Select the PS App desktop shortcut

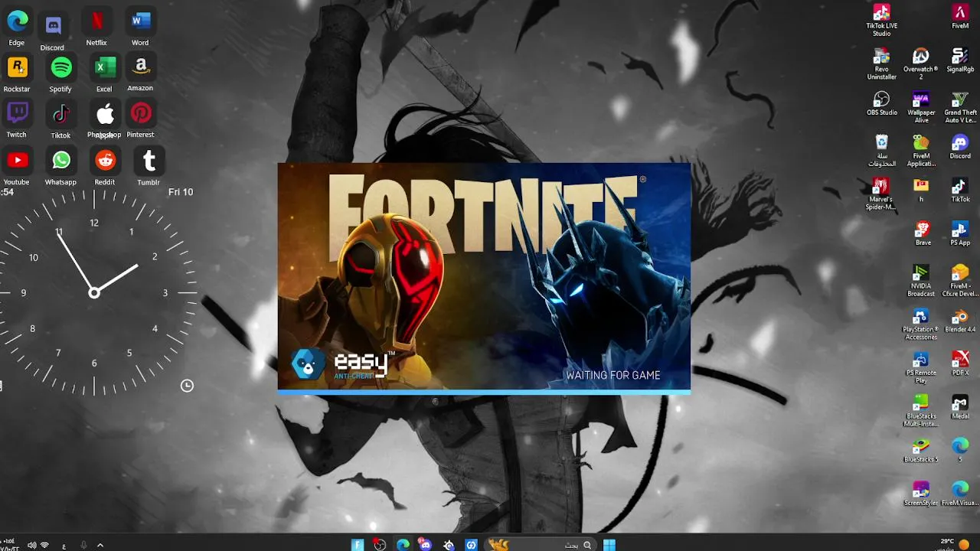[x=960, y=234]
